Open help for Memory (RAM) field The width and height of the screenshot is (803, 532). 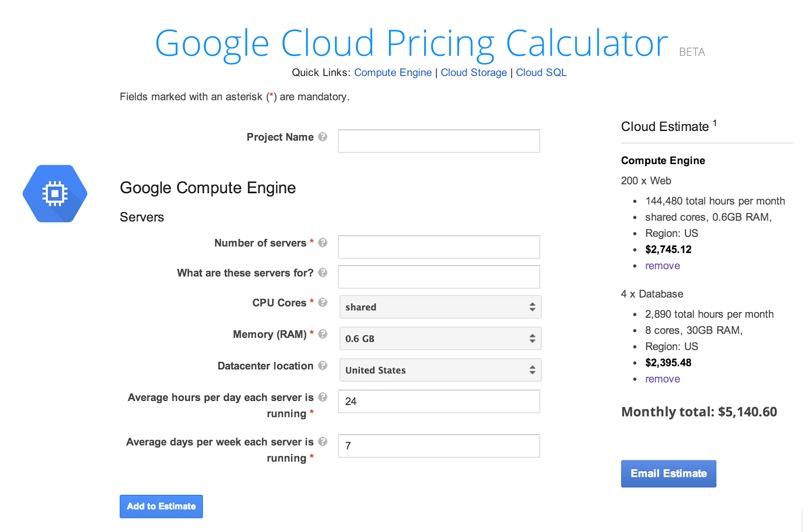point(323,334)
